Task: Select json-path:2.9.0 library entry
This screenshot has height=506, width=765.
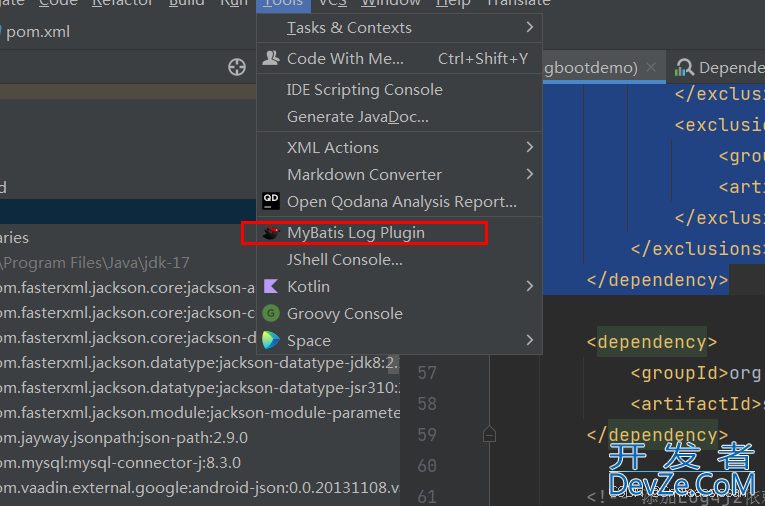Action: 200,438
